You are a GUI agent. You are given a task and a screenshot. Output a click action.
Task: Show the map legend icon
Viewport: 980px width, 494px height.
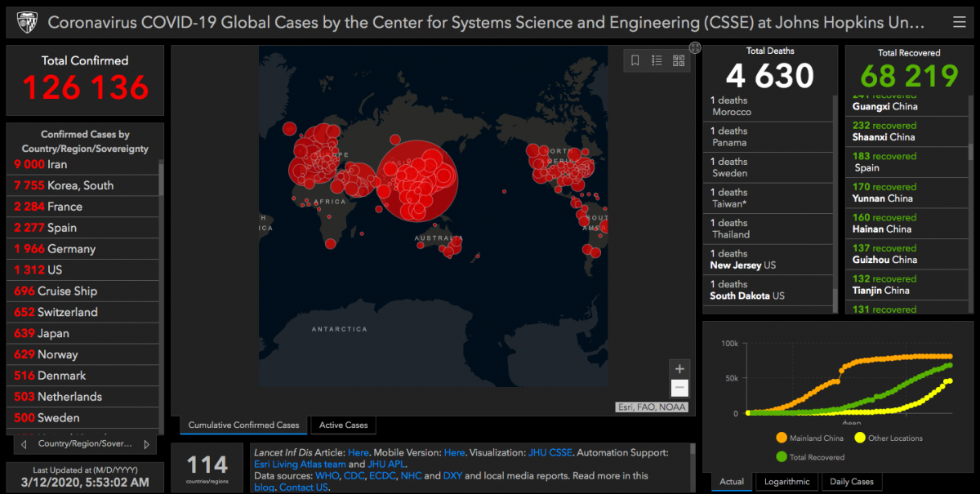pos(657,60)
